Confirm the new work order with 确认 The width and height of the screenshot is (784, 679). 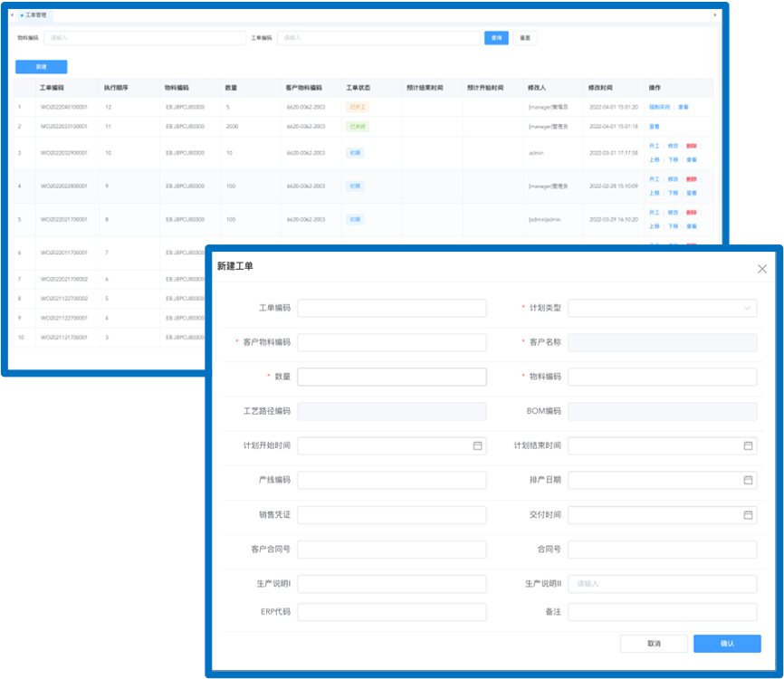point(726,644)
